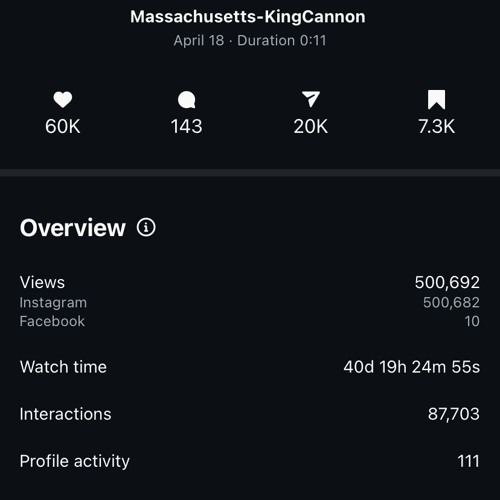This screenshot has height=500, width=500.
Task: Open the Profile activity metric row
Action: (250, 461)
